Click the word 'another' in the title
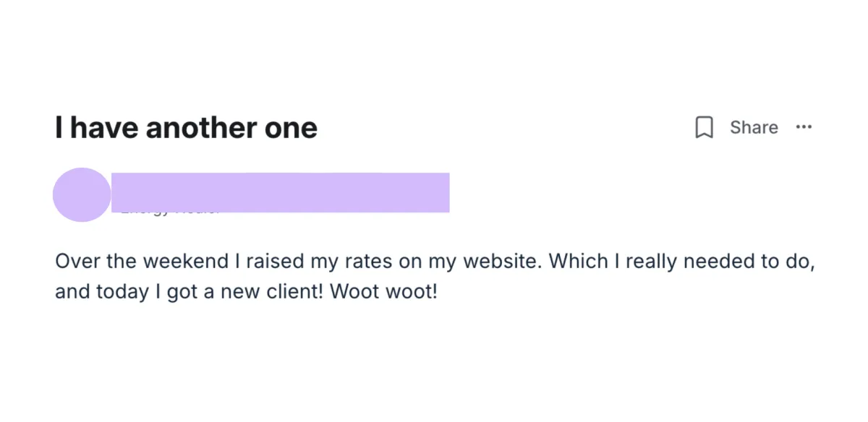 [200, 128]
